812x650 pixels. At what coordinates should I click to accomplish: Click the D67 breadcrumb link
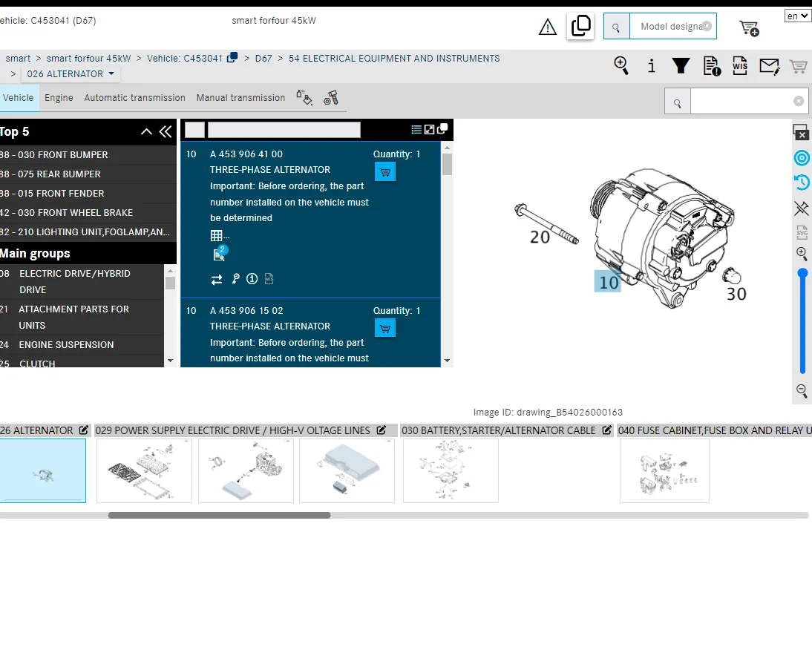(263, 59)
